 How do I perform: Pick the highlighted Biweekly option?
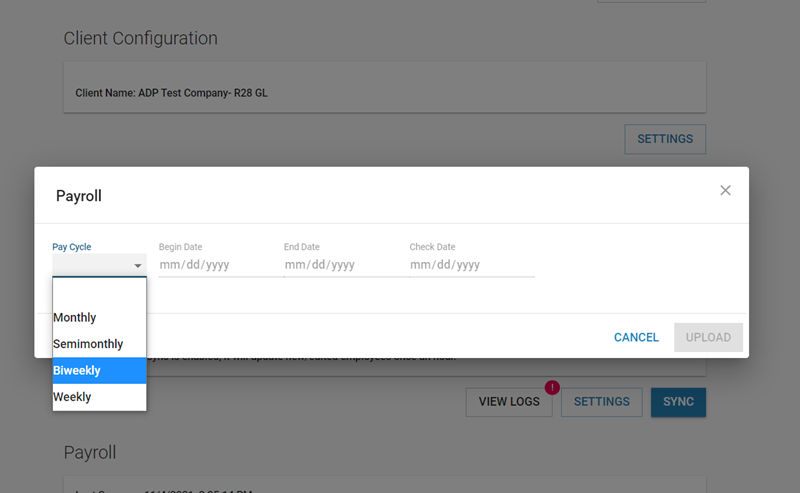pos(99,371)
